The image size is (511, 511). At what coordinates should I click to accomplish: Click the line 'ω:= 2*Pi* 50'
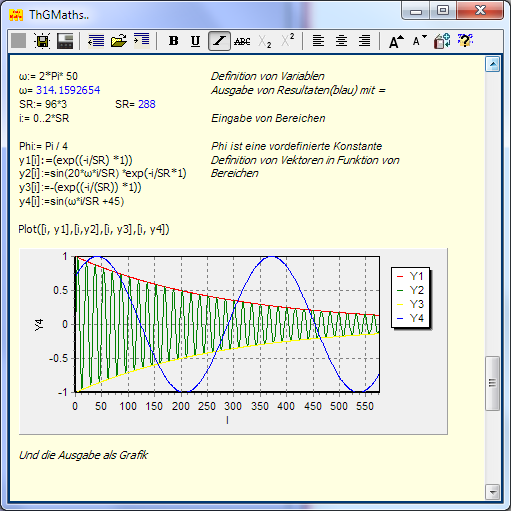point(48,76)
